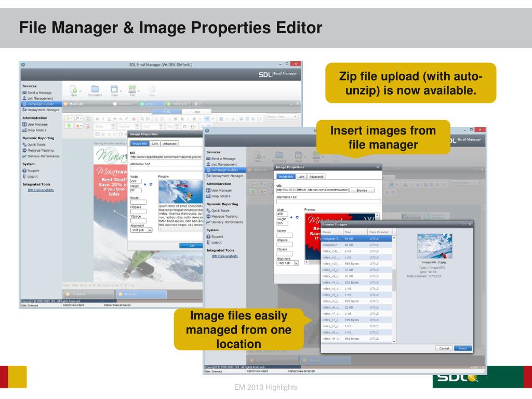Select the HTML tab in back window editor

click(167, 112)
